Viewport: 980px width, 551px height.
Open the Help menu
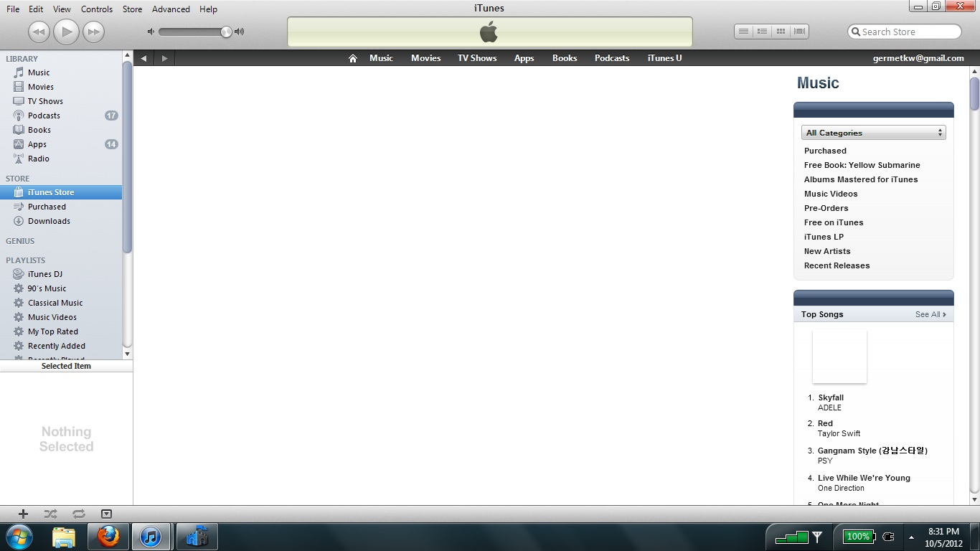(x=208, y=9)
